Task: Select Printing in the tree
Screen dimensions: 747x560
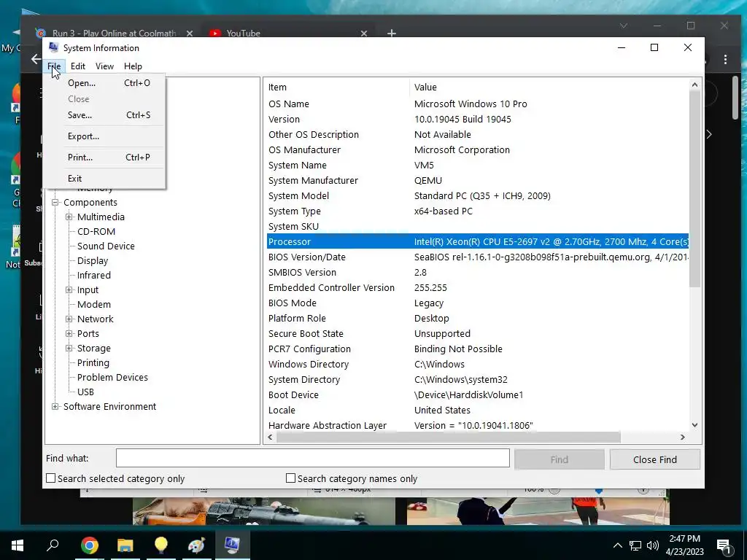Action: tap(93, 363)
